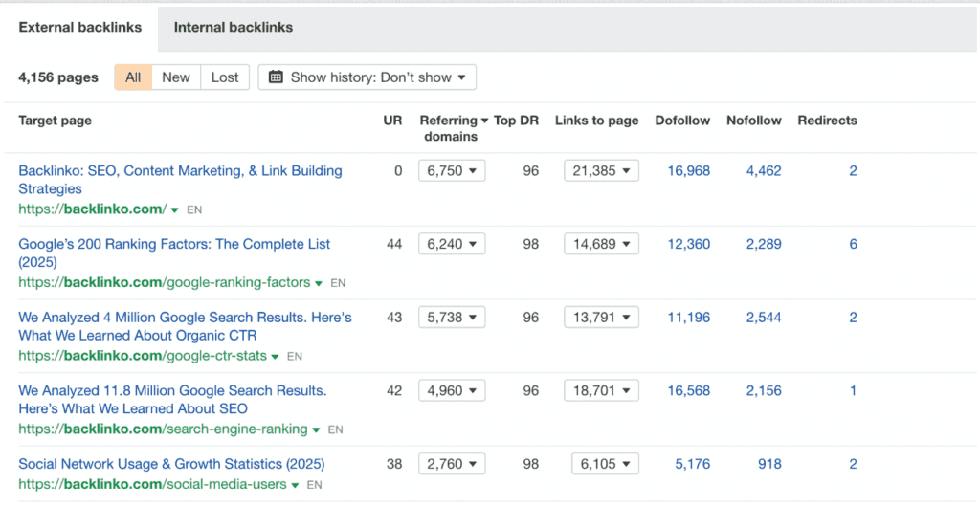Sort by Top DR column header
Image resolution: width=980 pixels, height=506 pixels.
point(516,121)
